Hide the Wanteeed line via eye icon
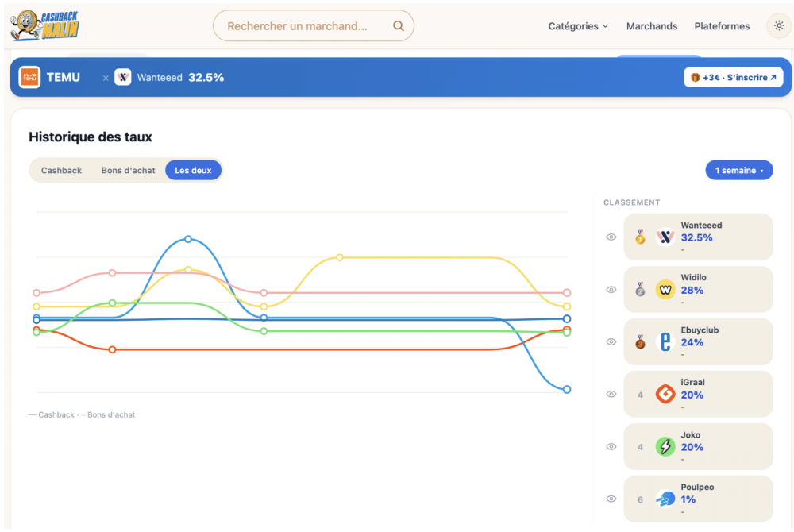This screenshot has width=794, height=532. [x=611, y=237]
